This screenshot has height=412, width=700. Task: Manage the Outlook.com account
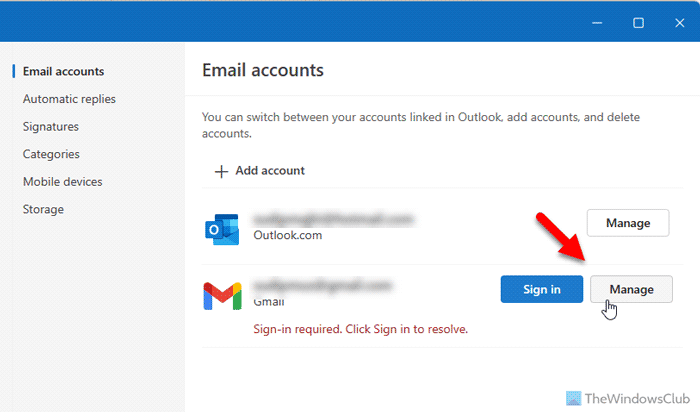click(x=627, y=223)
